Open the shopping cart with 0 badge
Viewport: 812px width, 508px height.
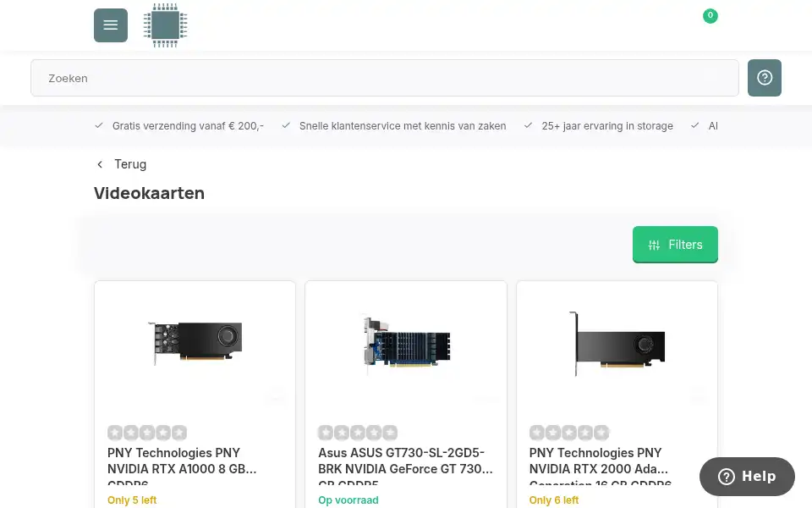710,17
